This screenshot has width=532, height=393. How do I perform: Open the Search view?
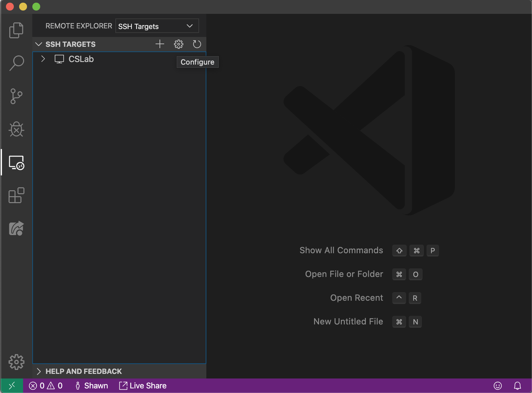(16, 63)
